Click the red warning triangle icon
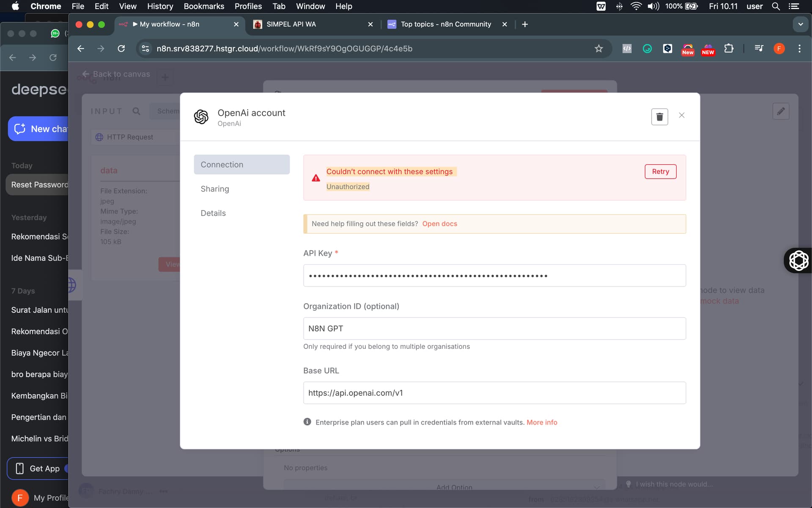This screenshot has height=508, width=812. click(x=316, y=178)
